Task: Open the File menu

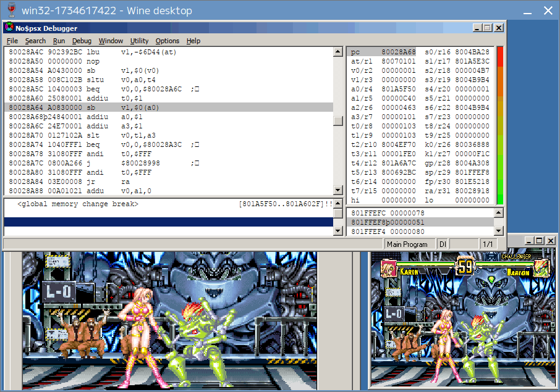Action: pos(12,41)
